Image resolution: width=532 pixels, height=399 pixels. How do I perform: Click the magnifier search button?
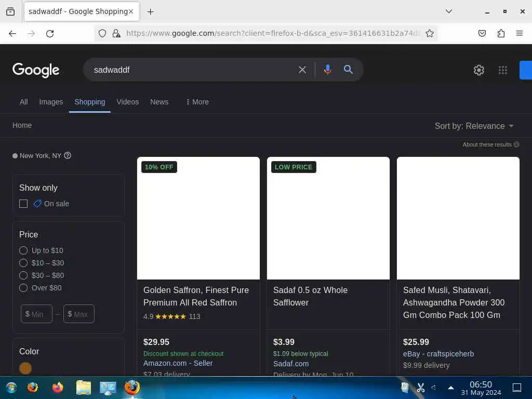(348, 70)
